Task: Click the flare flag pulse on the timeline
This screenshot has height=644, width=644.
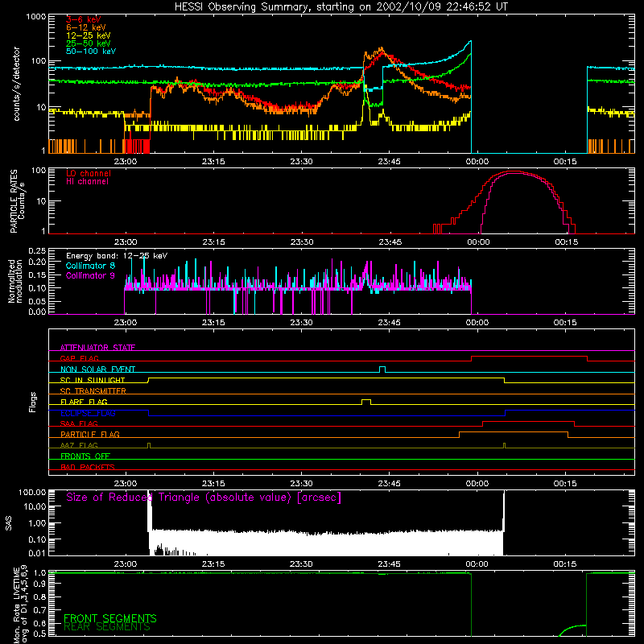Action: pos(366,402)
